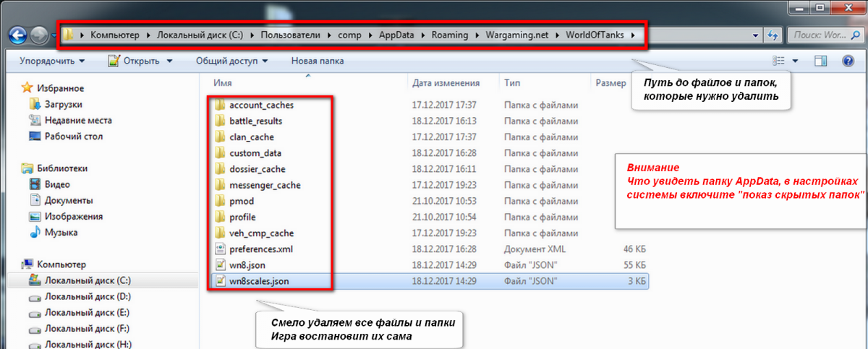Refresh the folder view via refresh icon
This screenshot has width=868, height=349.
pos(772,34)
